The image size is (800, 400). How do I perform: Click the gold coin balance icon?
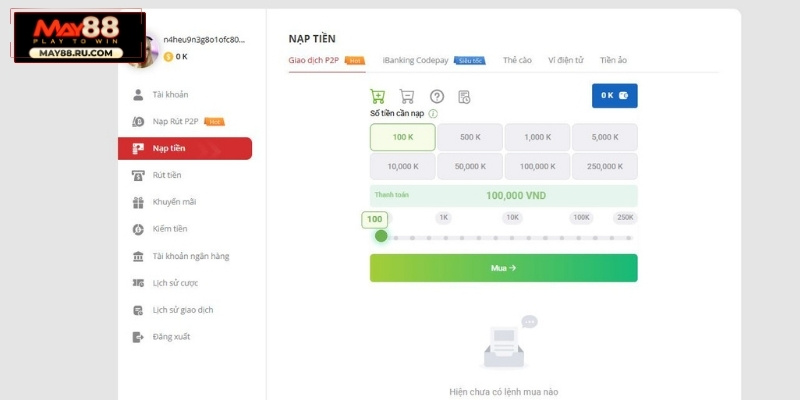[x=168, y=57]
